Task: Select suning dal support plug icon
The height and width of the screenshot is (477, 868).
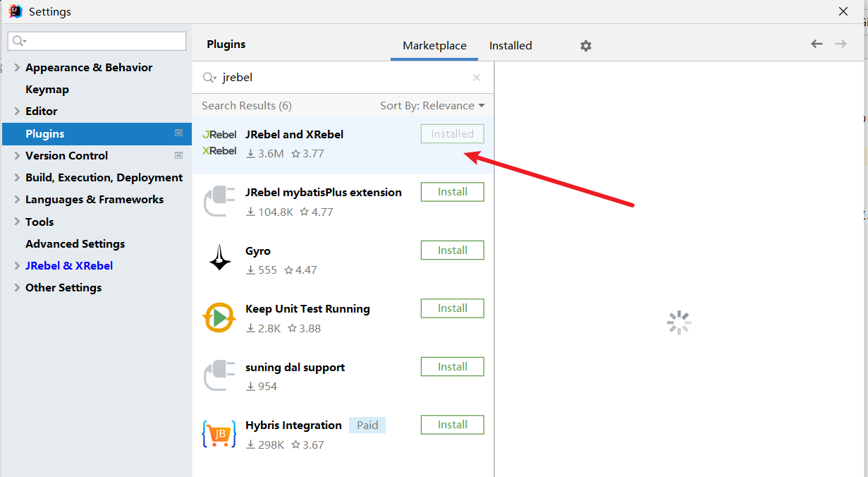Action: click(x=219, y=375)
